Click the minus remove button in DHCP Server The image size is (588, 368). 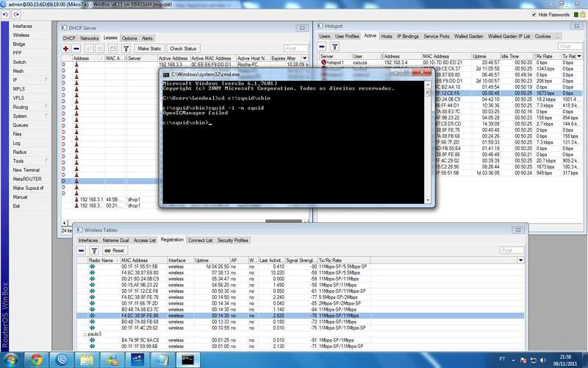pos(76,49)
